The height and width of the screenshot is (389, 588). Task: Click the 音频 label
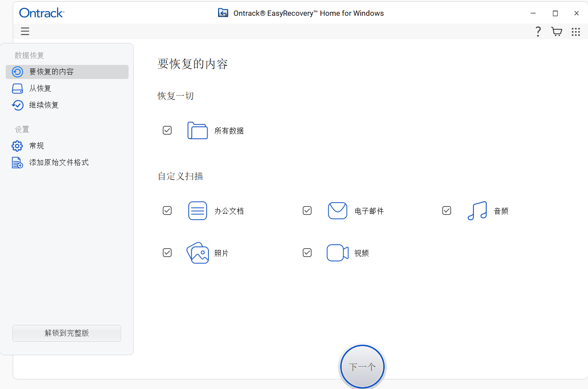click(501, 211)
